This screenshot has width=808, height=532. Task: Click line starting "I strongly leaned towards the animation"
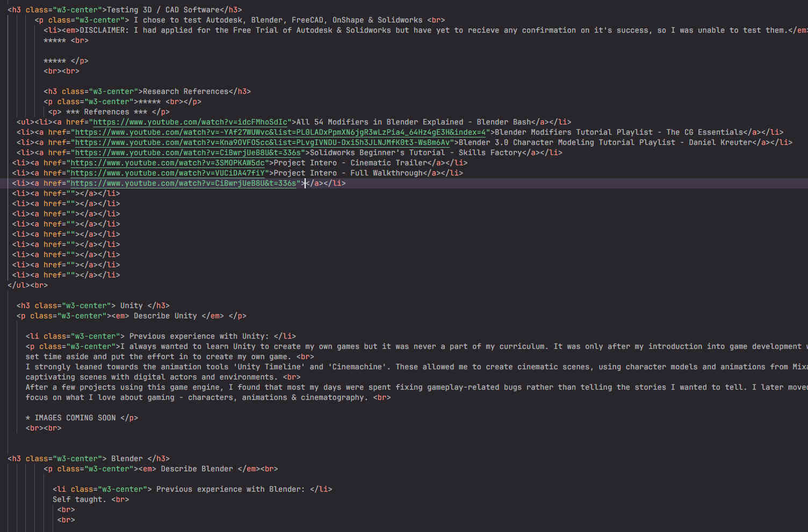(417, 367)
